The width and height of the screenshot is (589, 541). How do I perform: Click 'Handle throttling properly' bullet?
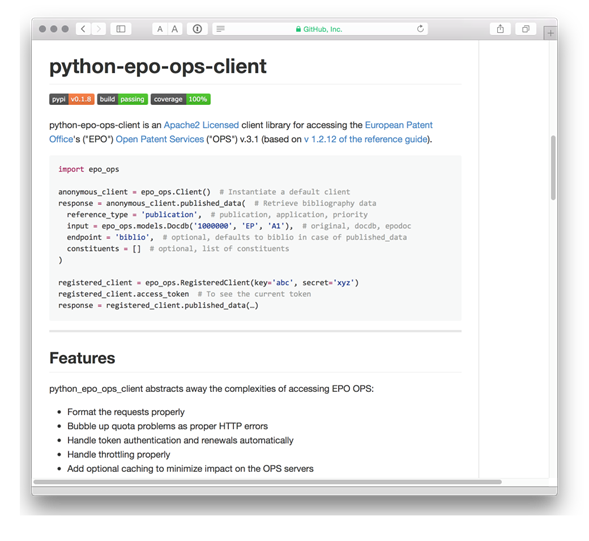tap(119, 455)
